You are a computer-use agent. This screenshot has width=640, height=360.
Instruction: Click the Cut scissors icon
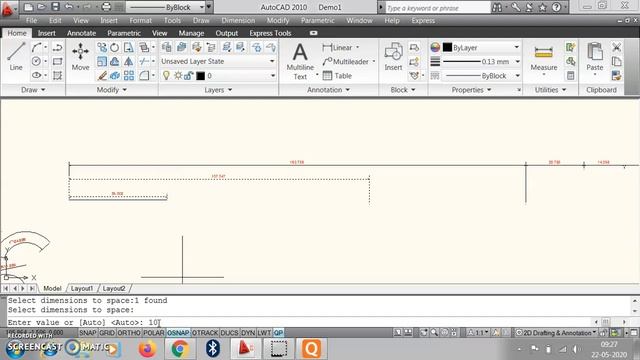(616, 47)
